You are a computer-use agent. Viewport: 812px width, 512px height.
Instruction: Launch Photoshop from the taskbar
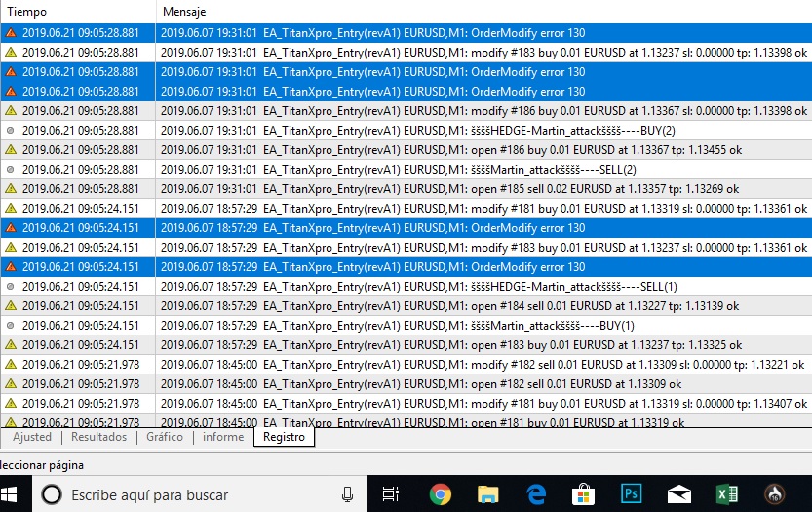click(x=630, y=494)
